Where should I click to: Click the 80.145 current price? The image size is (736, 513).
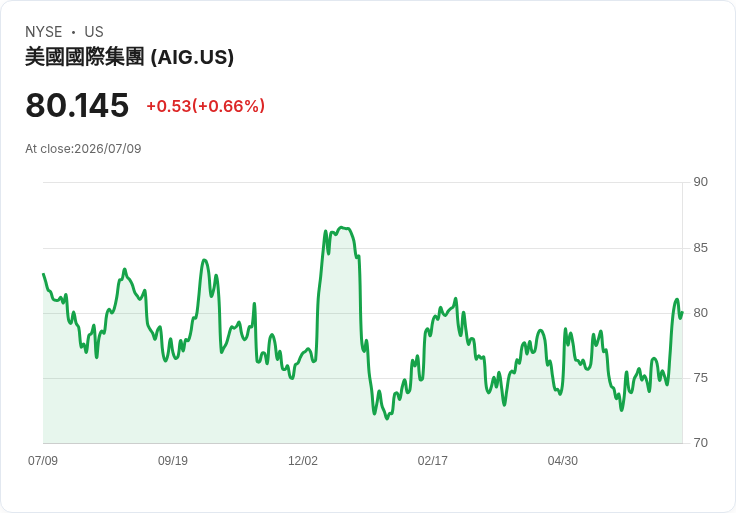click(77, 105)
